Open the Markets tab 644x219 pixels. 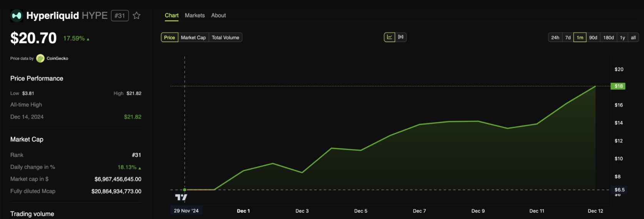click(195, 15)
